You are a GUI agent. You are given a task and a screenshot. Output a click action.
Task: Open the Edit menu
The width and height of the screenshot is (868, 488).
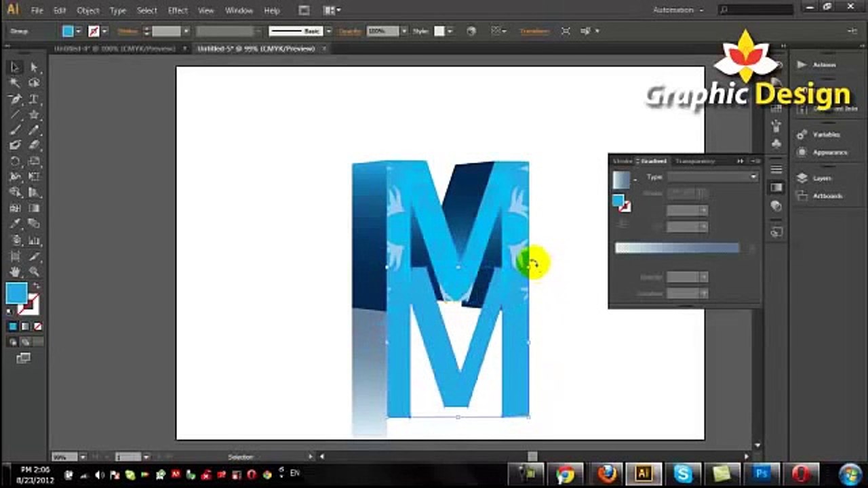[x=60, y=11]
